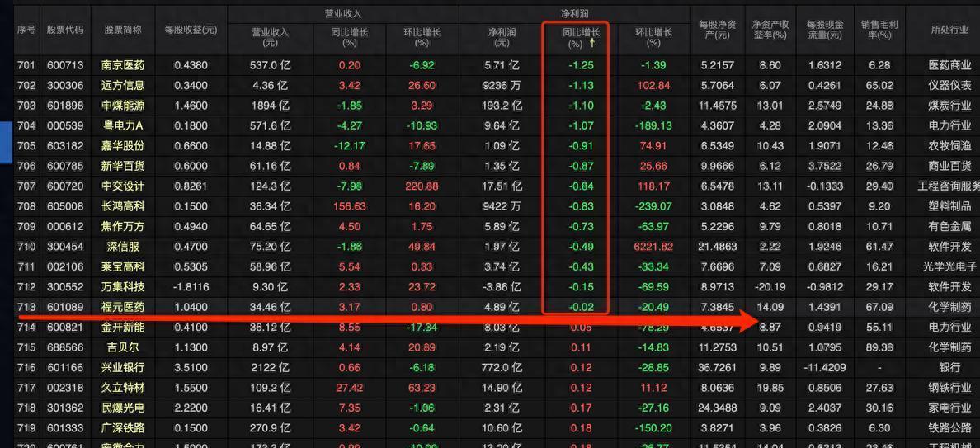Image resolution: width=980 pixels, height=448 pixels.
Task: Sort table by 序号 column header
Action: tap(26, 30)
